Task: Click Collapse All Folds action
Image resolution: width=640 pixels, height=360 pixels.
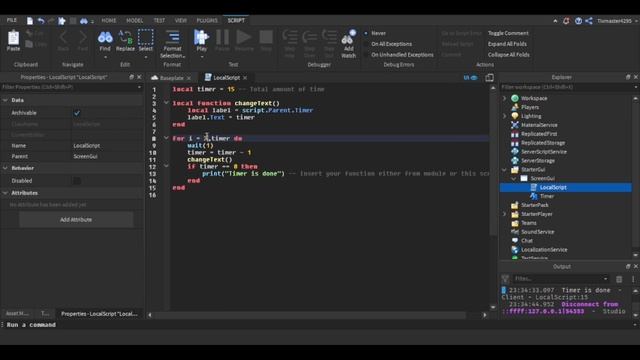Action: coord(509,55)
